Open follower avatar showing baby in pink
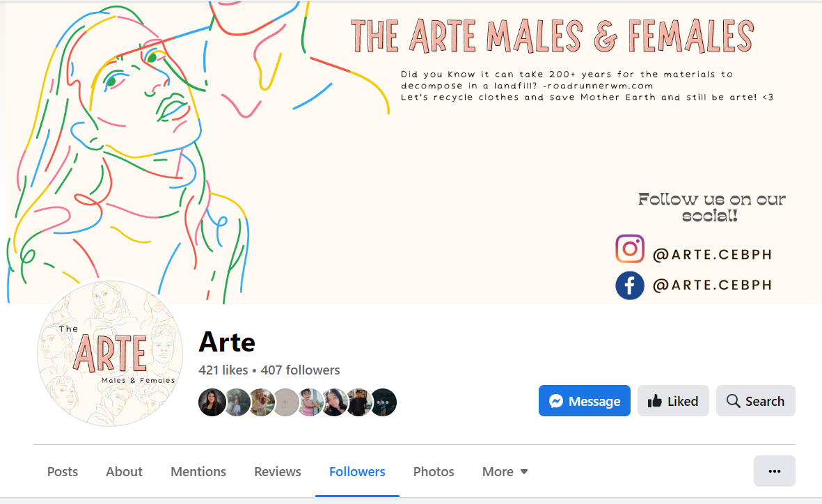The height and width of the screenshot is (504, 822). pos(310,402)
